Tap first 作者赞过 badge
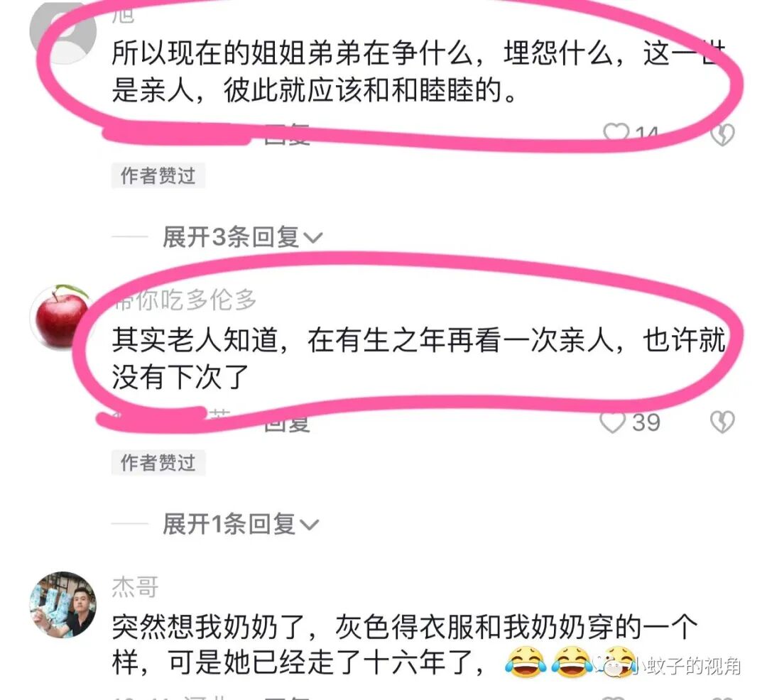This screenshot has width=767, height=700. click(x=158, y=176)
